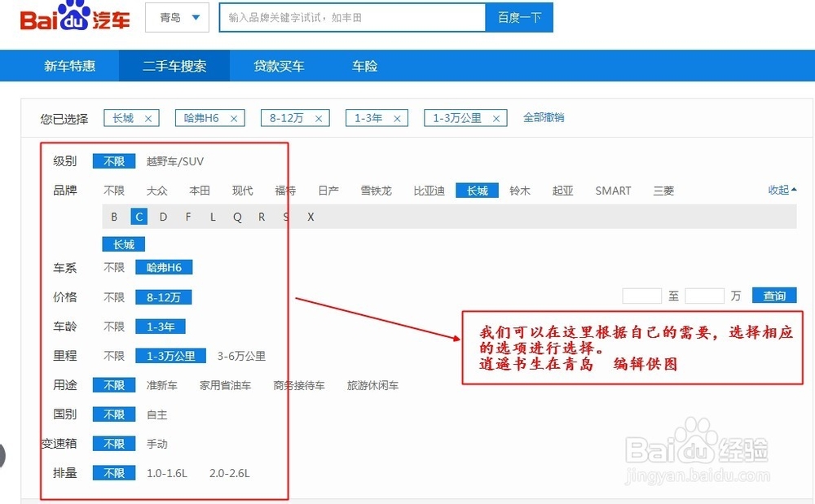This screenshot has height=504, width=815.
Task: Open the 新车特惠 tab
Action: tap(69, 66)
